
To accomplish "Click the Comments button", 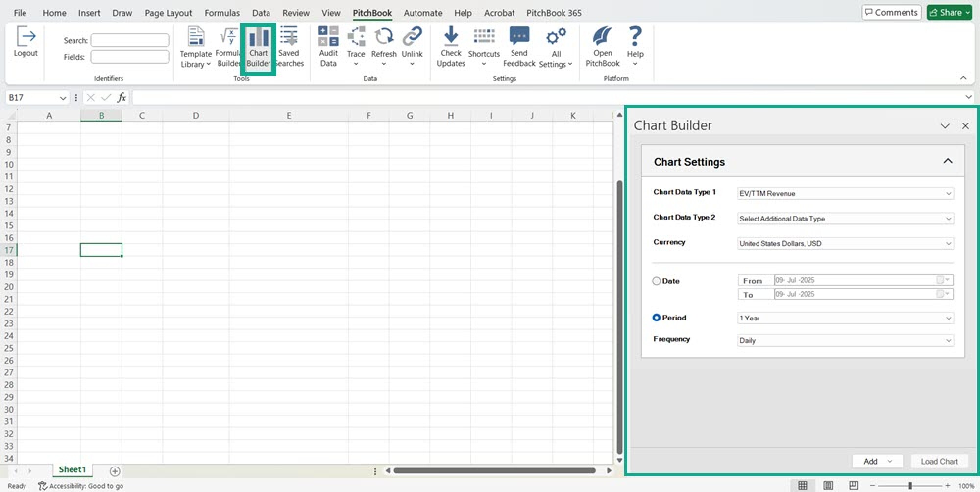I will tap(891, 12).
